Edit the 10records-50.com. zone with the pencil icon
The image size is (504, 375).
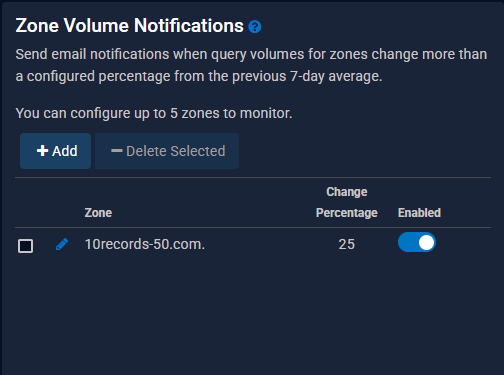pos(62,244)
